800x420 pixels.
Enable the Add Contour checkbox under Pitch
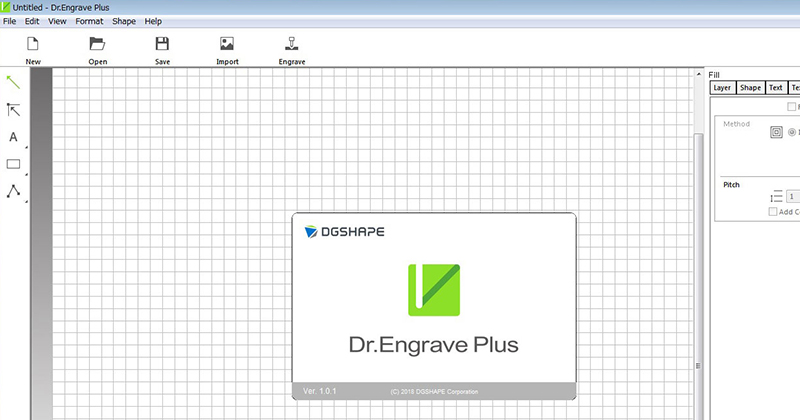point(773,212)
